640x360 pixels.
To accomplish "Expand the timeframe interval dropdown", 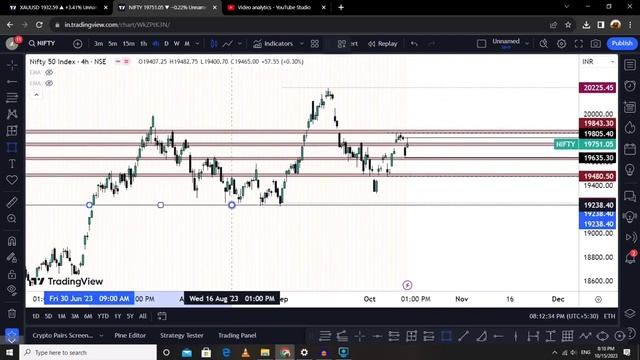I will (x=197, y=44).
